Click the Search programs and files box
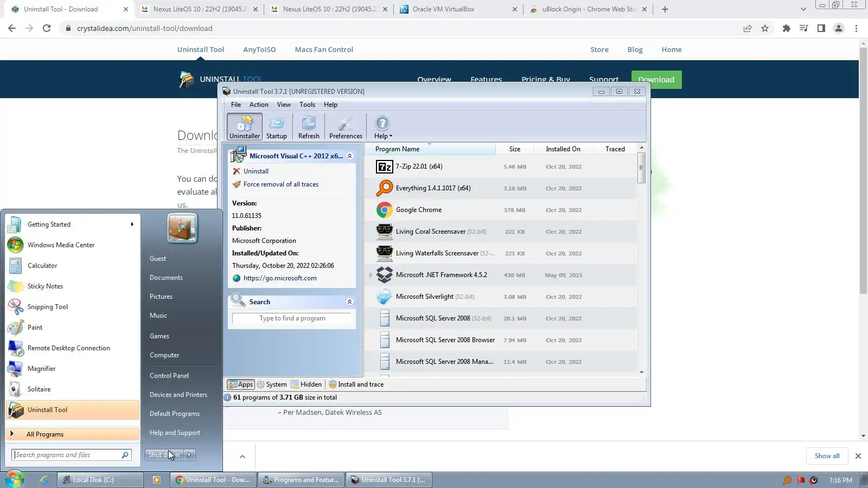 71,455
